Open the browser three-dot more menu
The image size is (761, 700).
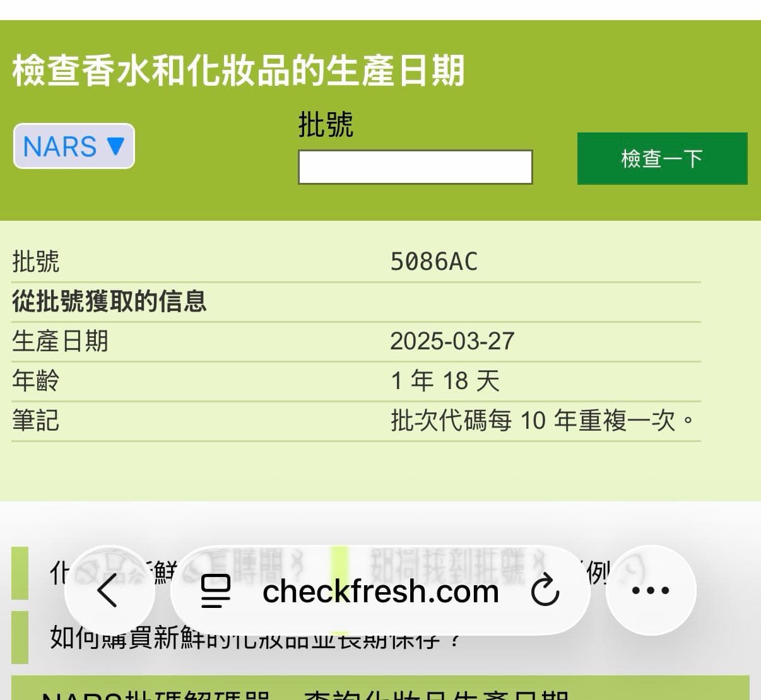click(651, 591)
